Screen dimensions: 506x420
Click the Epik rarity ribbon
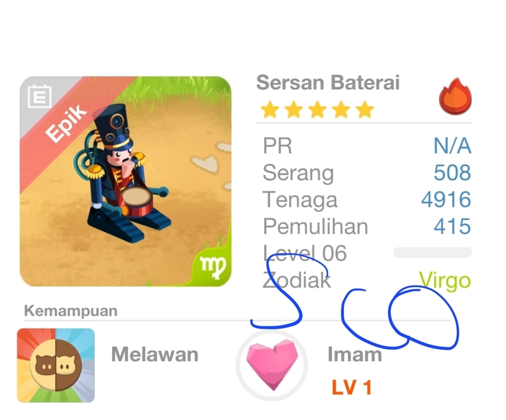coord(66,123)
